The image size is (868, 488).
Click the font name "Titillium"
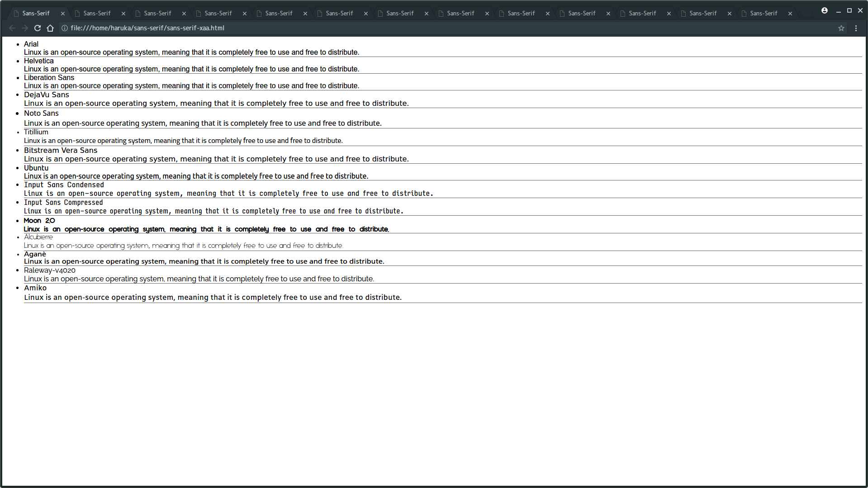(36, 132)
